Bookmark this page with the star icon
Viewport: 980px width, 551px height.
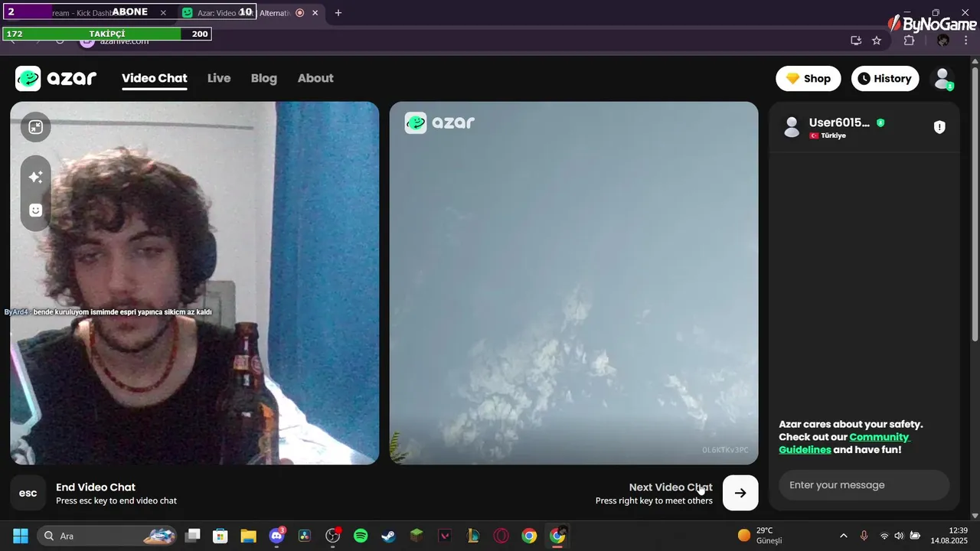877,41
